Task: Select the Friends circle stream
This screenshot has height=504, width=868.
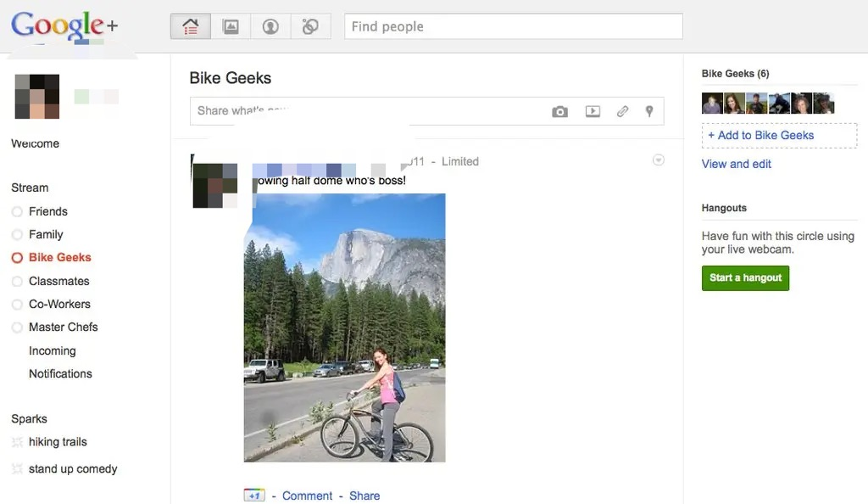Action: (47, 211)
